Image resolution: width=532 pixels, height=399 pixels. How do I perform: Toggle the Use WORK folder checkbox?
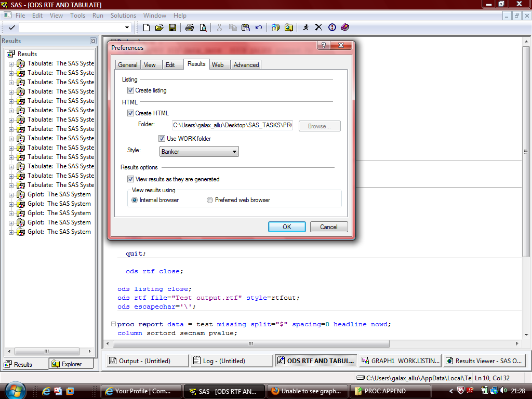162,139
